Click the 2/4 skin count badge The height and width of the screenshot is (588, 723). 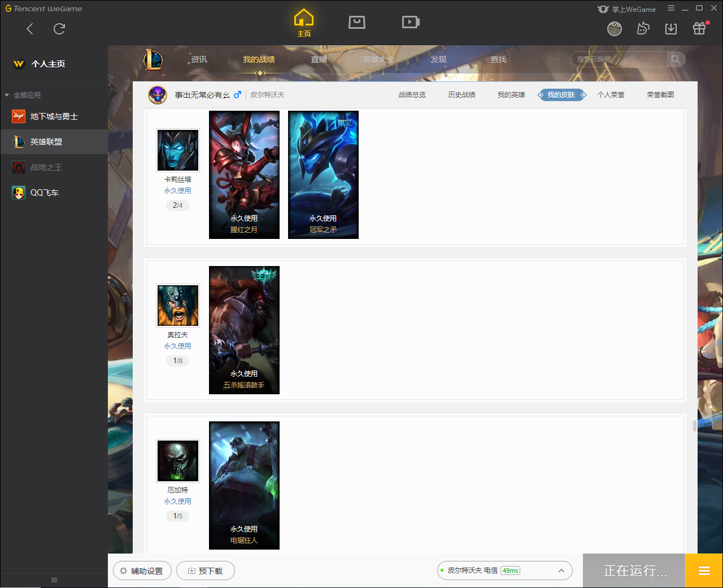[x=178, y=205]
